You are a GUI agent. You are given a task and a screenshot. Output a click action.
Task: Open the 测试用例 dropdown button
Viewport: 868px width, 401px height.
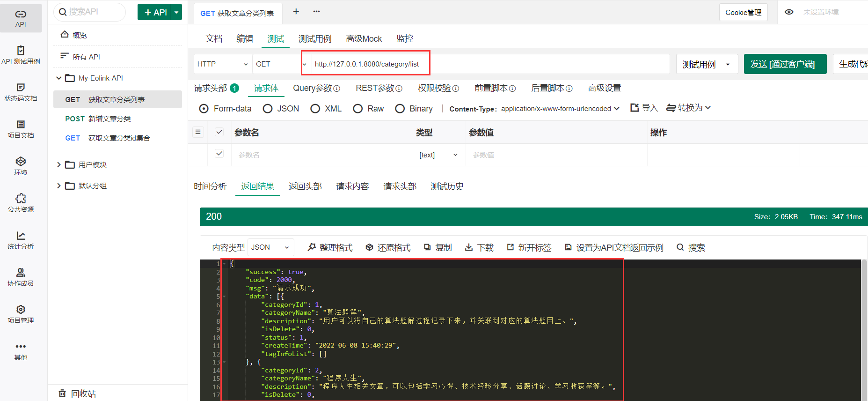tap(707, 64)
